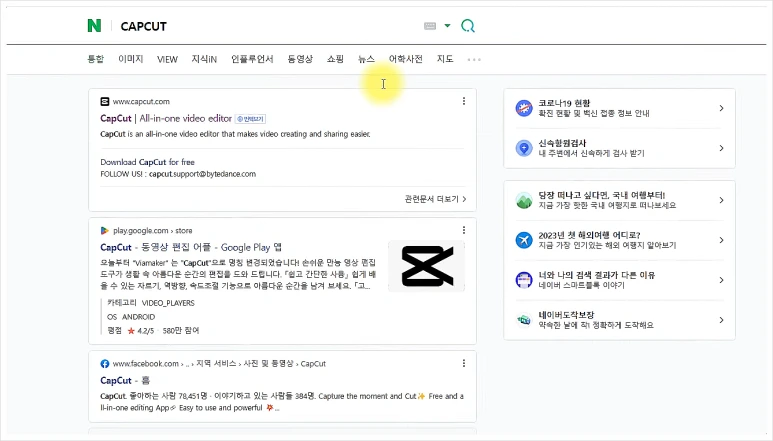Select the 이미지 tab
The width and height of the screenshot is (773, 441).
coord(131,59)
